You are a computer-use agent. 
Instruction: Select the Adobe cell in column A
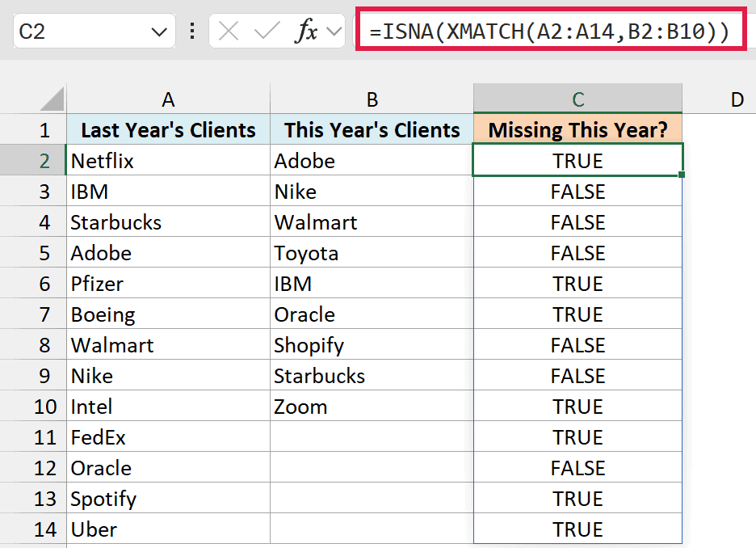point(168,252)
